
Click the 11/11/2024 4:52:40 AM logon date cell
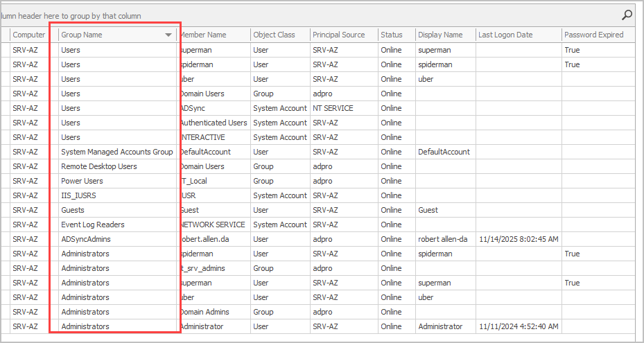pos(518,326)
